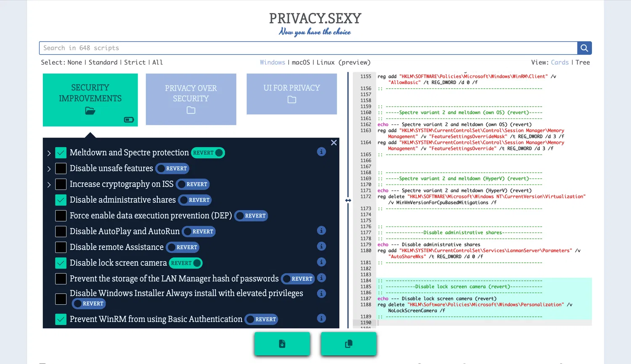Viewport: 631px width, 364px height.
Task: Check Prevent storage of LAN Manager hash
Action: [61, 279]
